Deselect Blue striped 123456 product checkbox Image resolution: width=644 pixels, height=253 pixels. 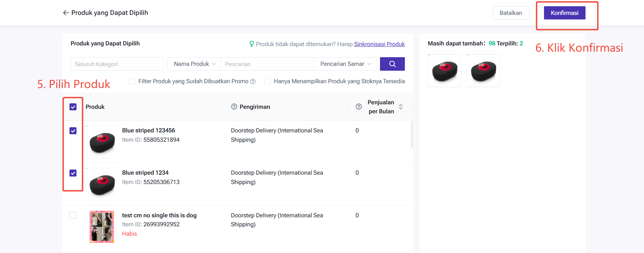pos(73,131)
